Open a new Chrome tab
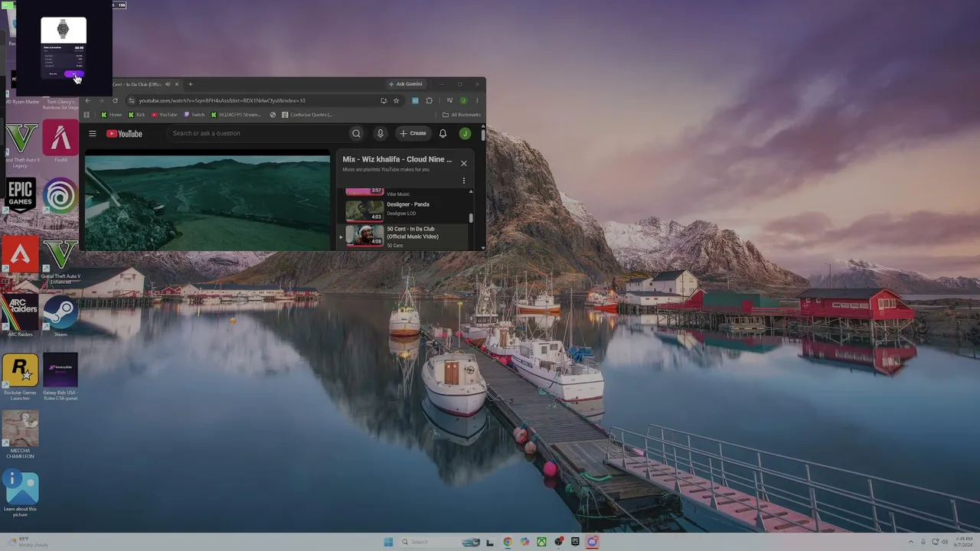The width and height of the screenshot is (980, 551). 191,84
